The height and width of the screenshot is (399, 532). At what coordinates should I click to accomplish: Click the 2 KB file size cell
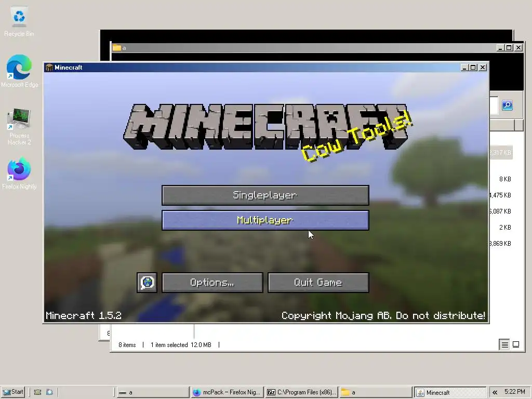[505, 228]
